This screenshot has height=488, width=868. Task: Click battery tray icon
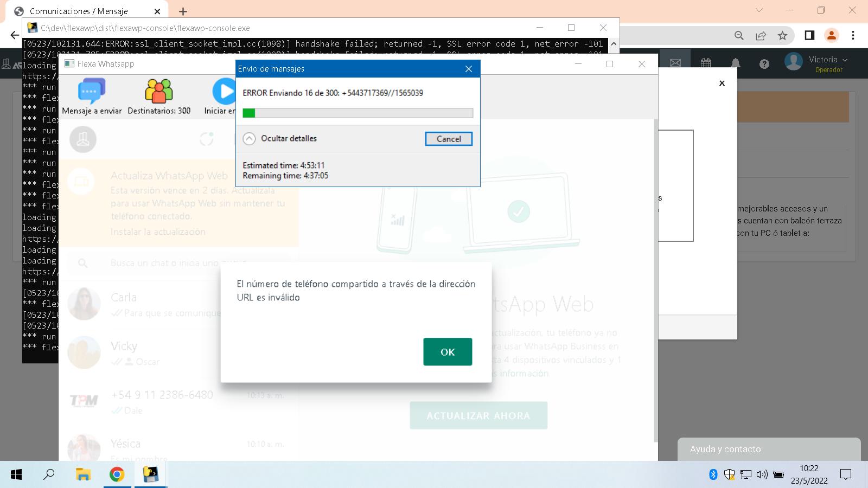tap(778, 474)
